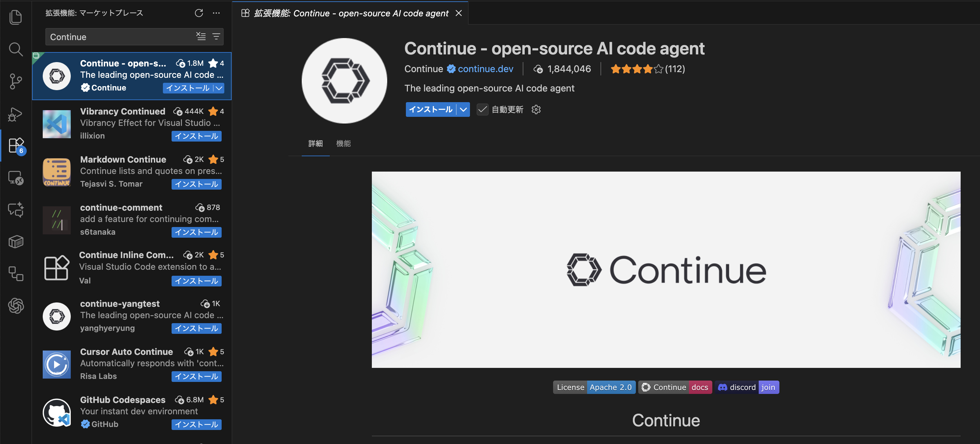Open the Search view in the activity bar
Image resolution: width=980 pixels, height=444 pixels.
tap(16, 49)
